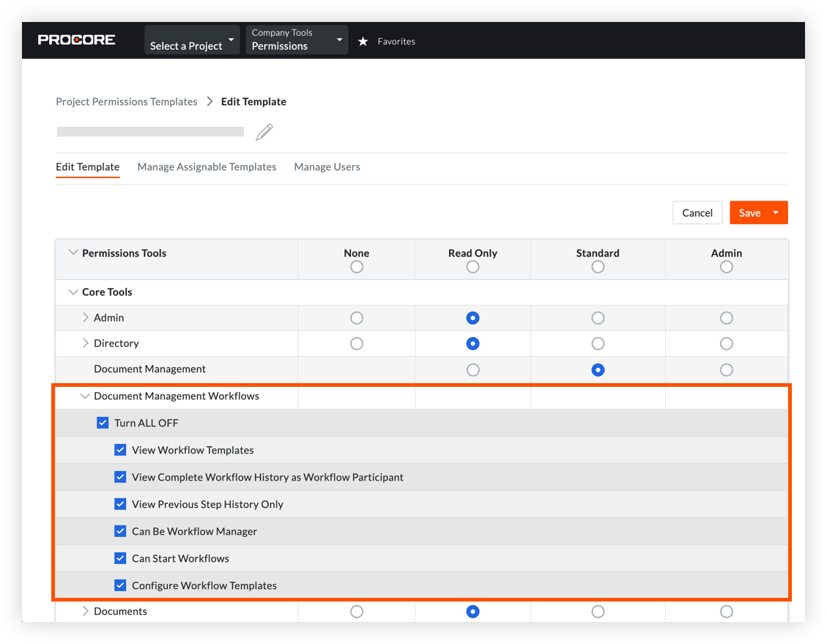Open the Manage Assignable Templates tab

pyautogui.click(x=207, y=166)
